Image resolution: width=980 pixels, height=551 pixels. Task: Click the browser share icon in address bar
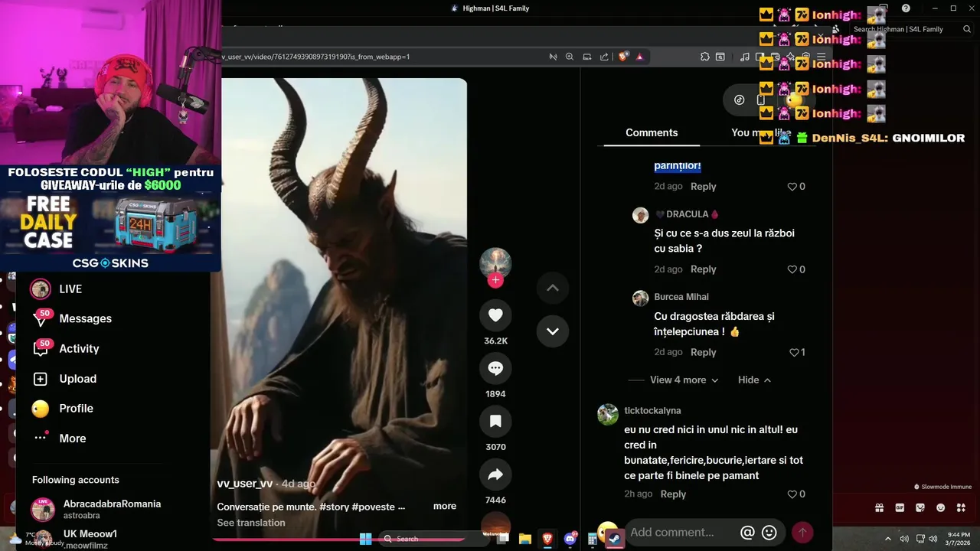click(604, 57)
